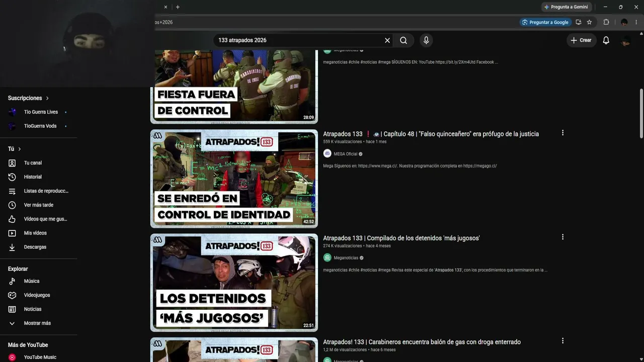Click the Tío Guerra Lives channel avatar
644x362 pixels.
pos(12,112)
